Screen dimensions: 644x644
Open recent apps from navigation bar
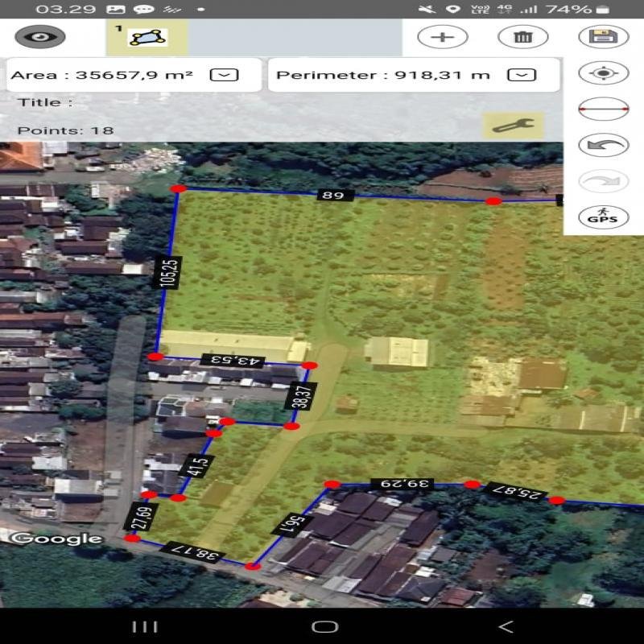pyautogui.click(x=144, y=626)
